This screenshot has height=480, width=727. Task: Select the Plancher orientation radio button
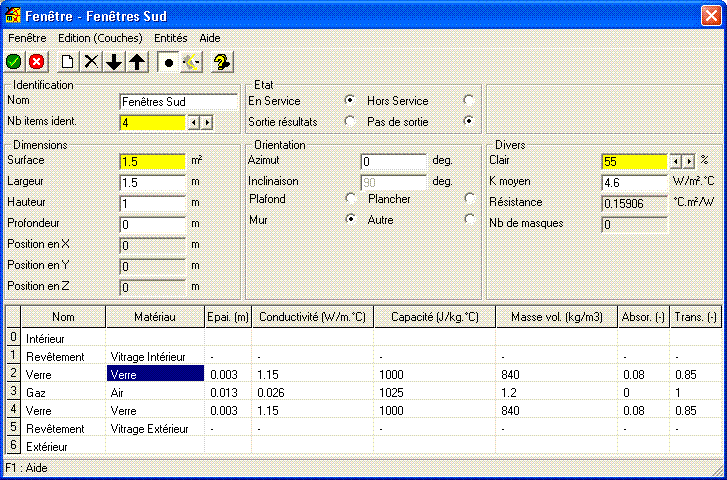click(470, 198)
